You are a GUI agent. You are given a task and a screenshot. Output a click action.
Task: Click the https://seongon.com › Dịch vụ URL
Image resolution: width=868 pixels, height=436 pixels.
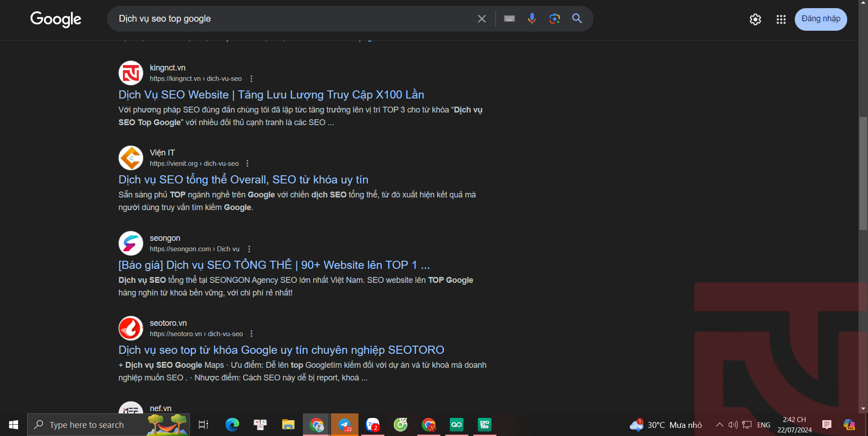pos(195,249)
